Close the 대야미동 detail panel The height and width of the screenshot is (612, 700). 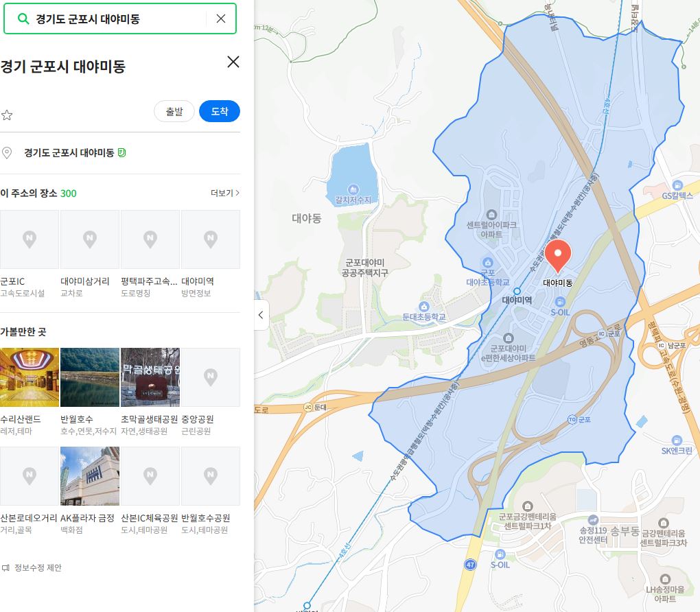click(233, 62)
